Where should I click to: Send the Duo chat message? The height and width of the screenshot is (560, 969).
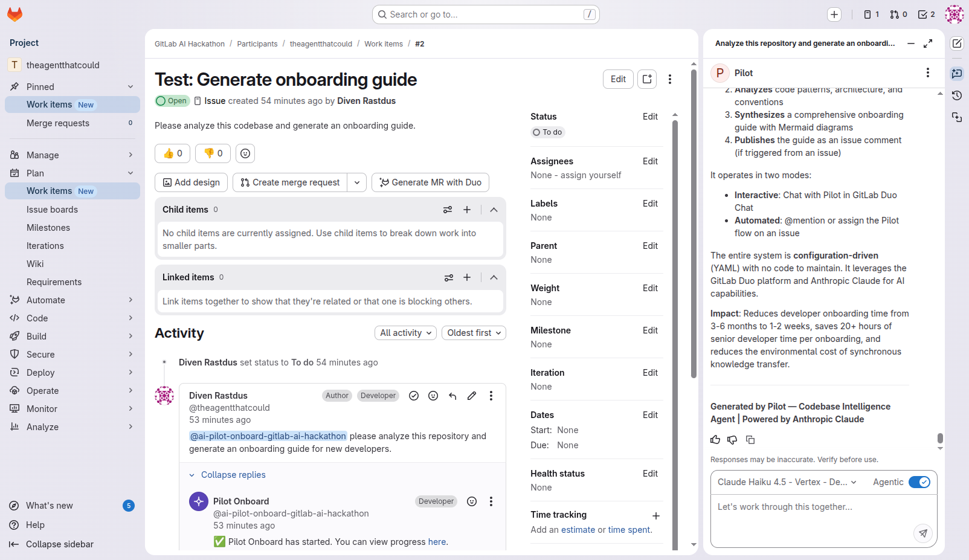[x=923, y=533]
